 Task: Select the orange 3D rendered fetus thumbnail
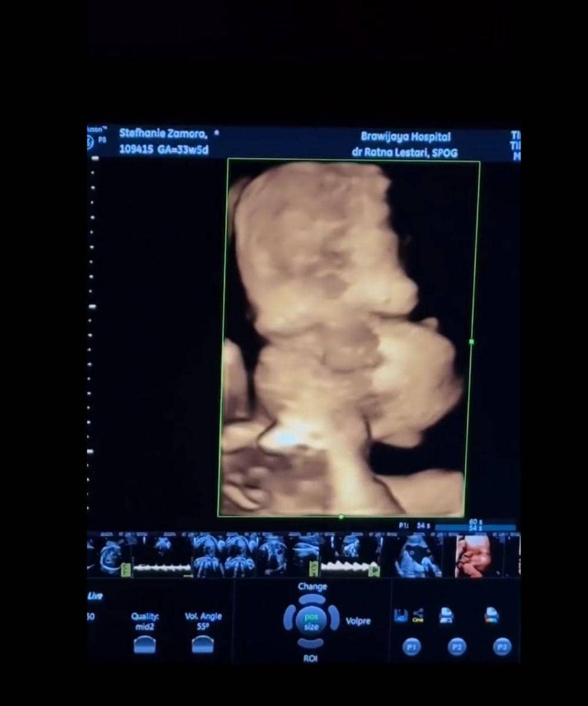click(476, 555)
